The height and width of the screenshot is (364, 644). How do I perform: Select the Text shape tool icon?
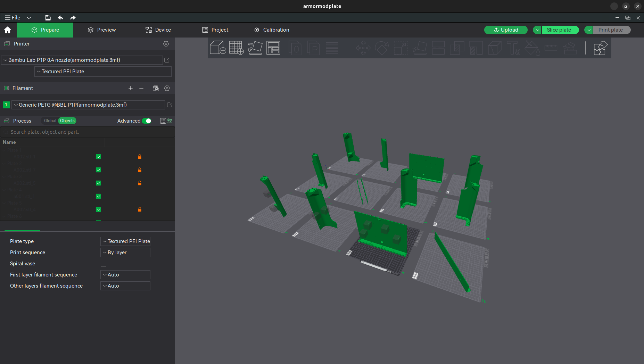(513, 48)
